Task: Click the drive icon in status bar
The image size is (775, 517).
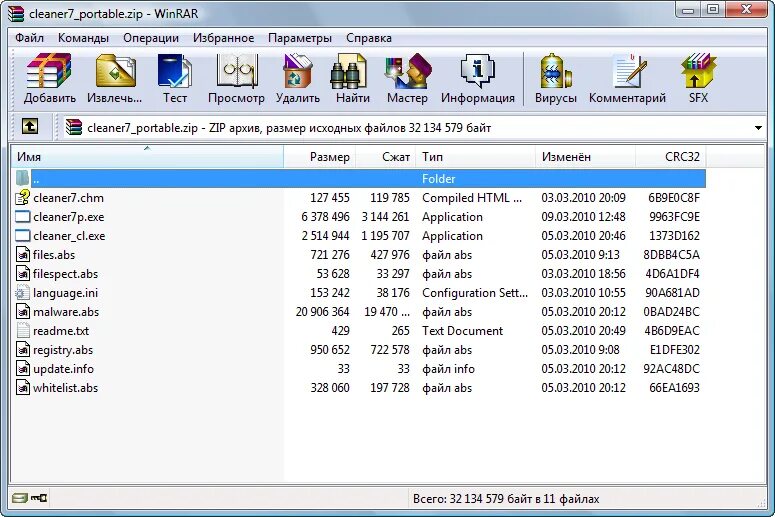Action: [20, 498]
